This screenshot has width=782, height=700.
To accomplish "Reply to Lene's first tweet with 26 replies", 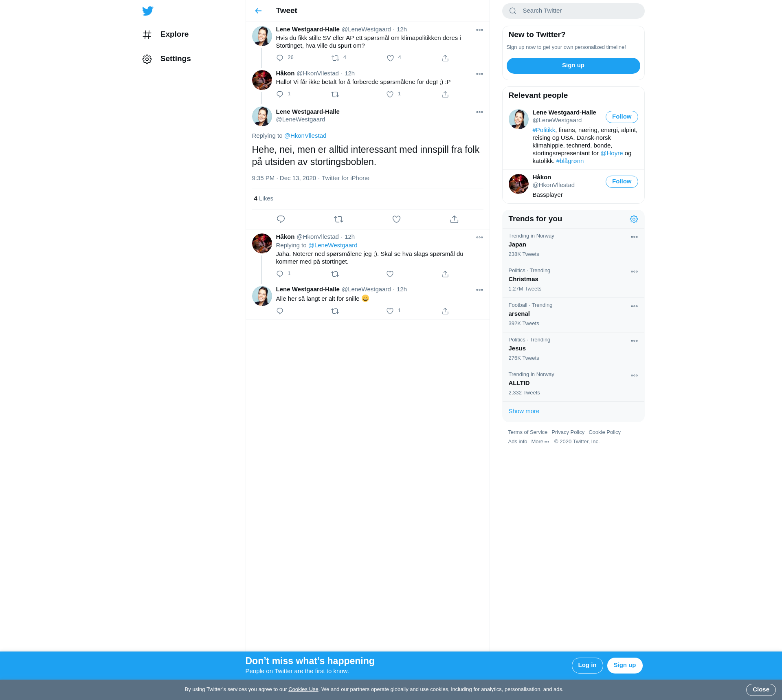I will tap(280, 58).
